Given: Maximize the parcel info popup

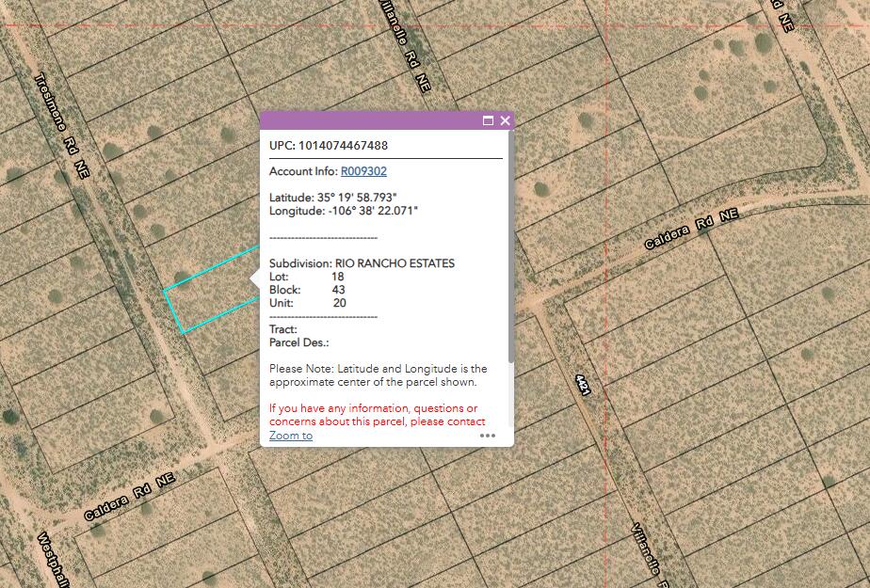Looking at the screenshot, I should [488, 120].
